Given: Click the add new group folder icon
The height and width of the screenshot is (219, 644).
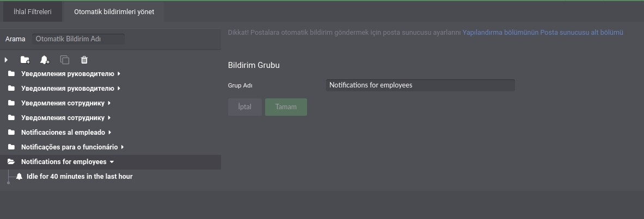Looking at the screenshot, I should [x=25, y=60].
